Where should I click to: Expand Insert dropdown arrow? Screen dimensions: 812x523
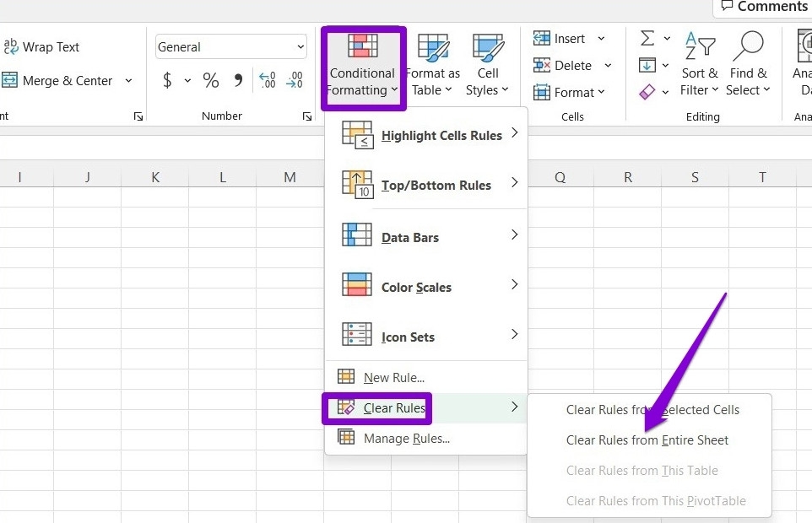[x=601, y=38]
